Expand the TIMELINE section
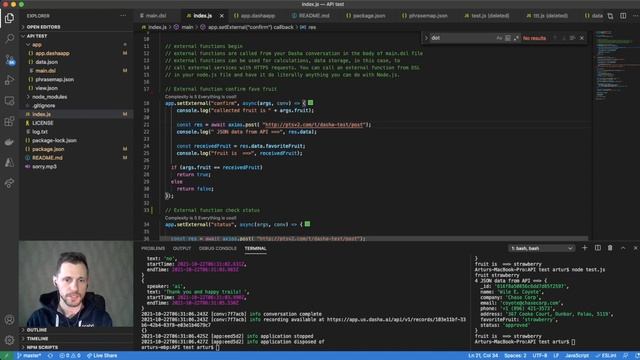Image resolution: width=640 pixels, height=360 pixels. pos(38,339)
